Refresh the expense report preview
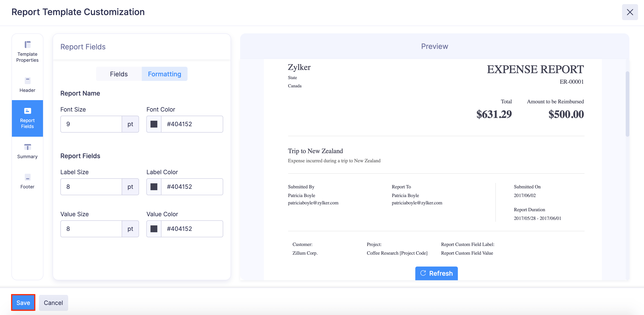 pyautogui.click(x=436, y=273)
